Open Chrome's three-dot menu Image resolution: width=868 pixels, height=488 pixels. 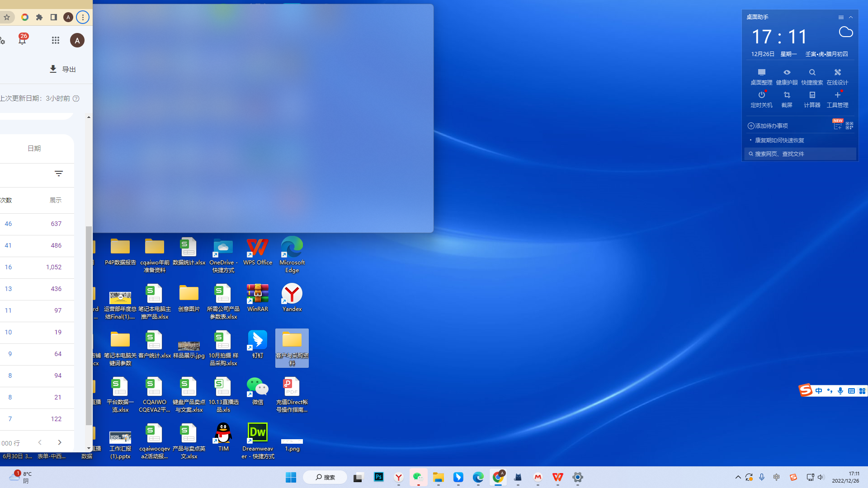[x=83, y=17]
